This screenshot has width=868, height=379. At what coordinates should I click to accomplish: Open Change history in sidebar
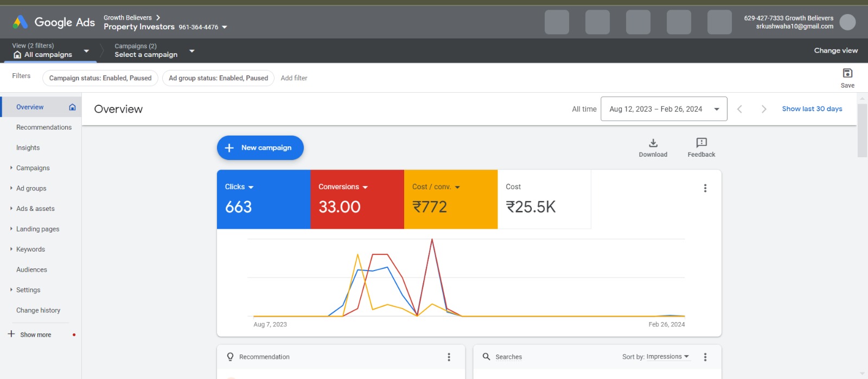coord(38,311)
